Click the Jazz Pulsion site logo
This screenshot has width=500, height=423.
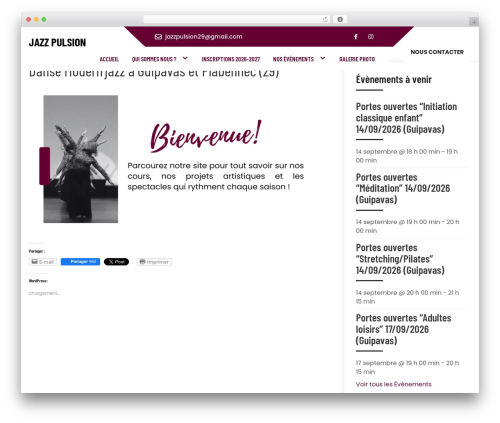[x=57, y=43]
